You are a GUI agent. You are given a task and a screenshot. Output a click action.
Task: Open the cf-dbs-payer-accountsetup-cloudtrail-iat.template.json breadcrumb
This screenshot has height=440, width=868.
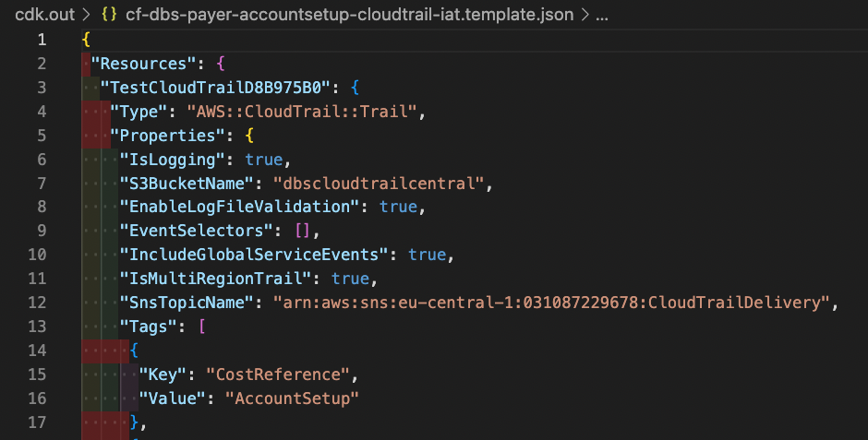coord(349,15)
